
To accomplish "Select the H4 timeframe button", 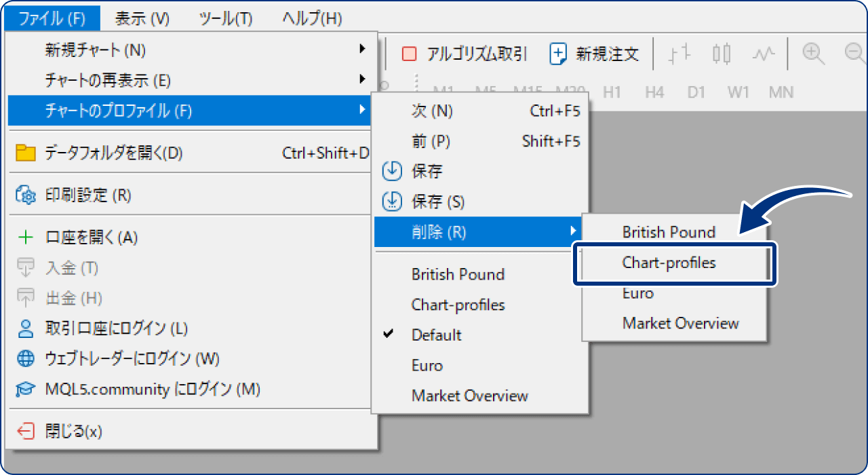I will [654, 92].
